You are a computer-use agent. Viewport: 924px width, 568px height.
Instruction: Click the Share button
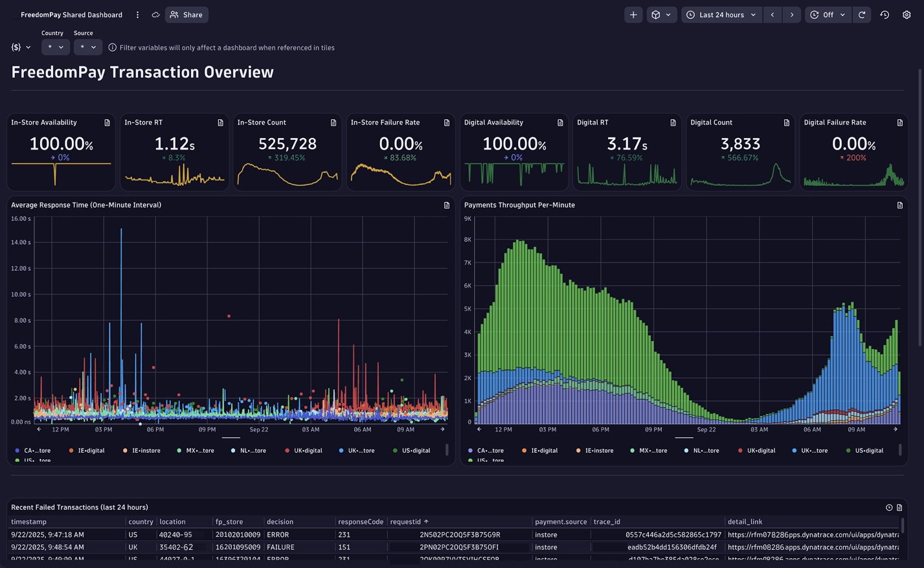tap(186, 15)
